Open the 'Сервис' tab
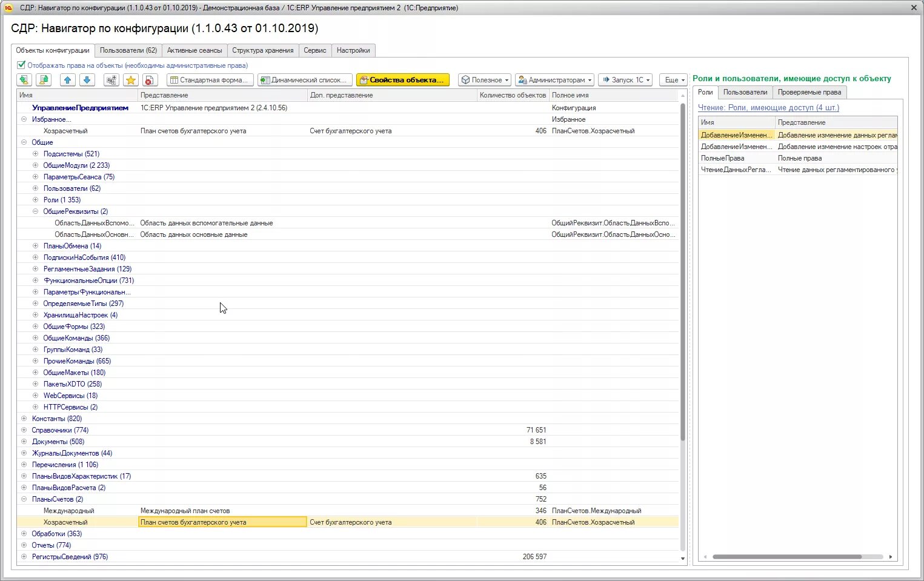Screen dimensions: 924x581 [x=315, y=50]
